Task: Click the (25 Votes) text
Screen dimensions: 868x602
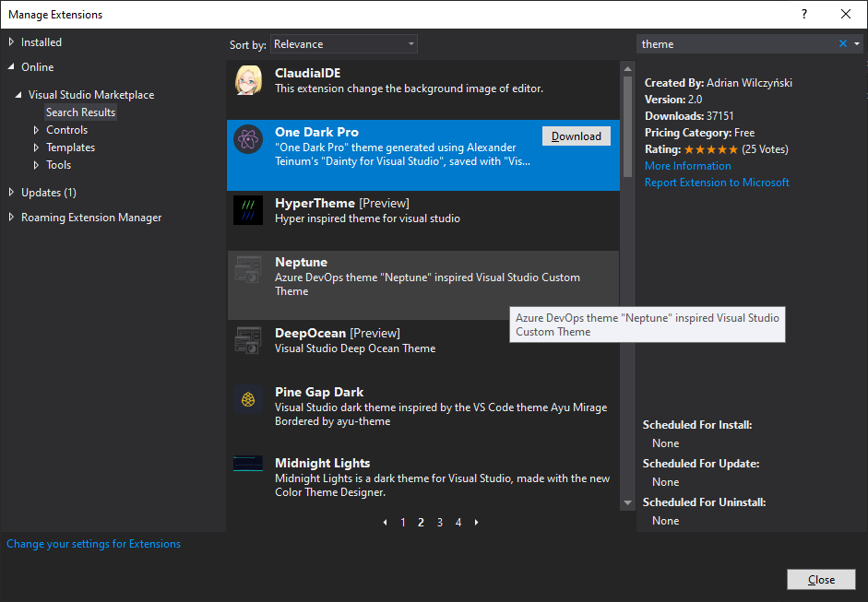Action: tap(765, 149)
